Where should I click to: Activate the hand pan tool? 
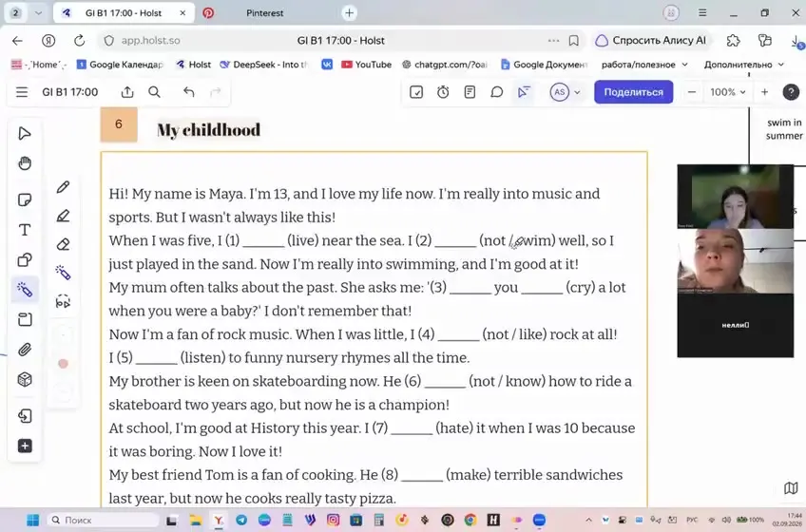tap(24, 163)
